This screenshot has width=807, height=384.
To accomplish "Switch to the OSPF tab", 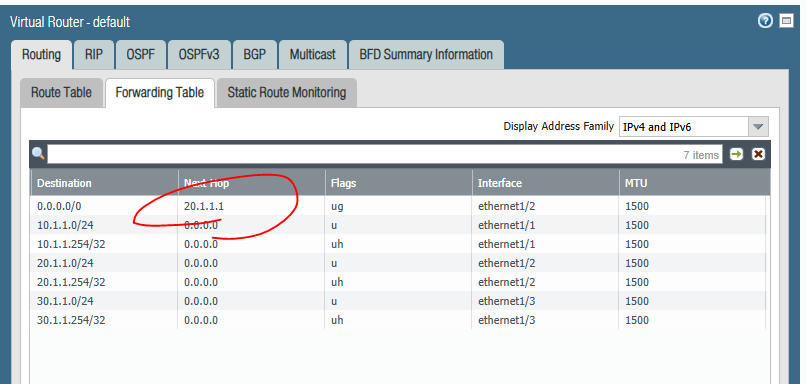I will (x=141, y=55).
